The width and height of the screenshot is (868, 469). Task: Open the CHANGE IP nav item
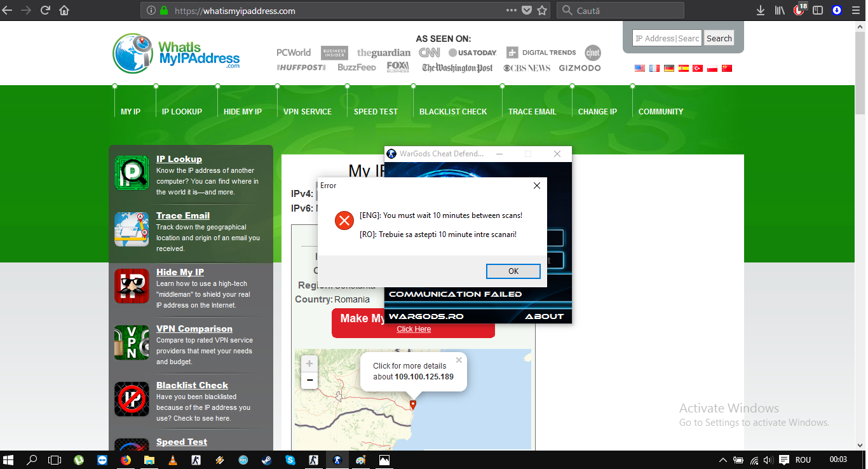point(597,112)
